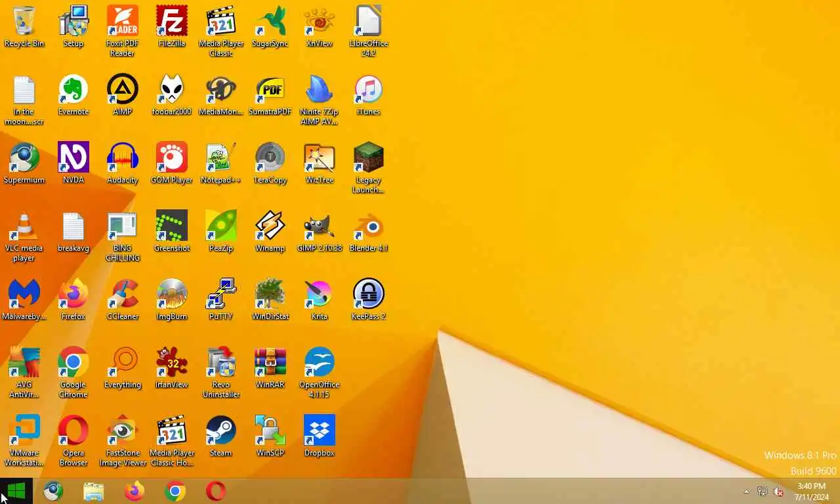
Task: Select the SumatraPDF icon
Action: [x=270, y=89]
